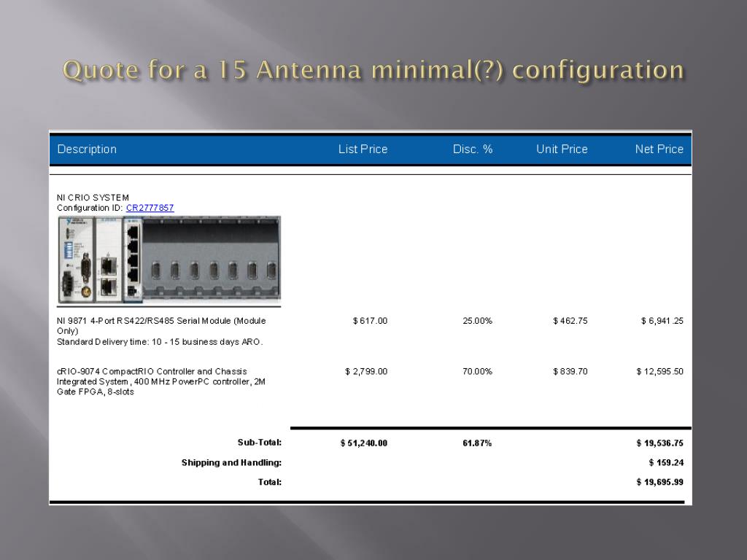This screenshot has height=560, width=747.
Task: Click the 'Shipping and Handling:' label
Action: coord(231,462)
